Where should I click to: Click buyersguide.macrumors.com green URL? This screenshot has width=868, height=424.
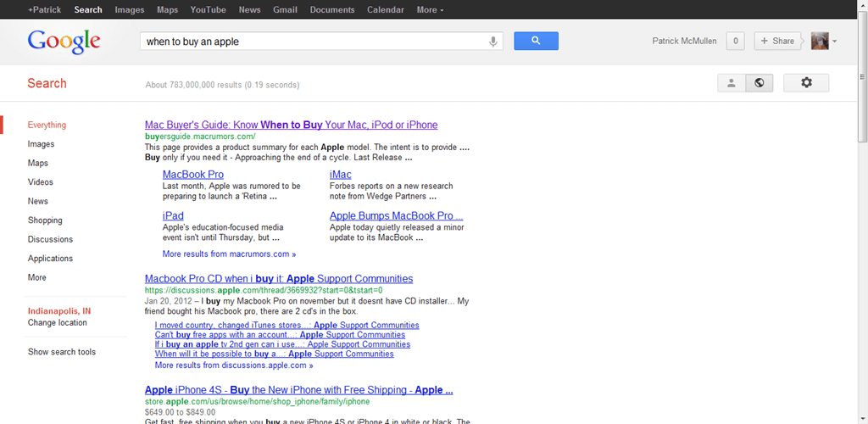point(200,137)
